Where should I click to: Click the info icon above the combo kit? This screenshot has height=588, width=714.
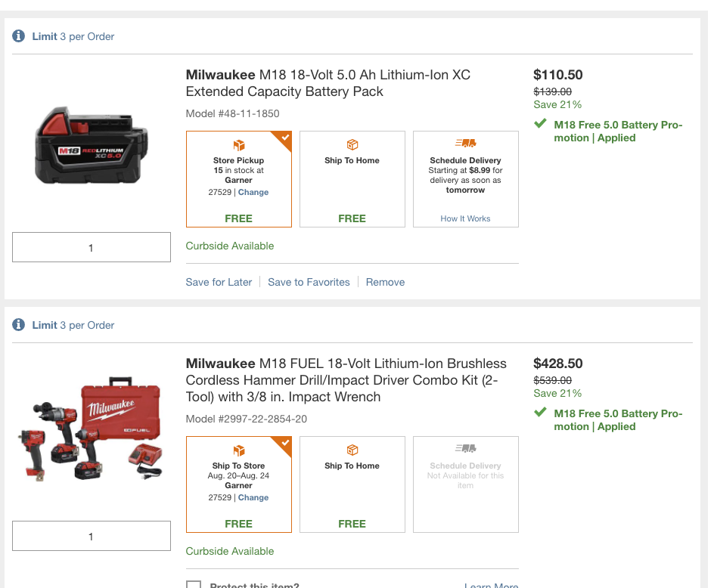point(19,325)
